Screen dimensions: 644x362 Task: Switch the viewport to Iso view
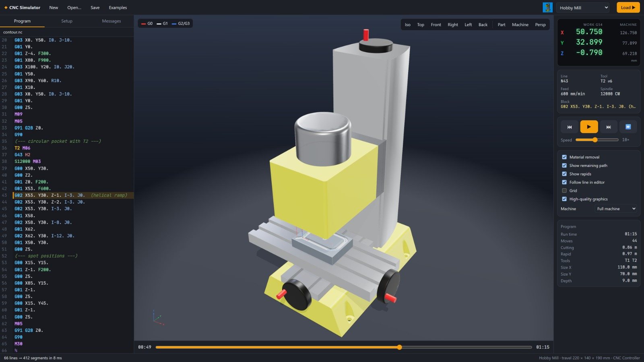pos(408,25)
